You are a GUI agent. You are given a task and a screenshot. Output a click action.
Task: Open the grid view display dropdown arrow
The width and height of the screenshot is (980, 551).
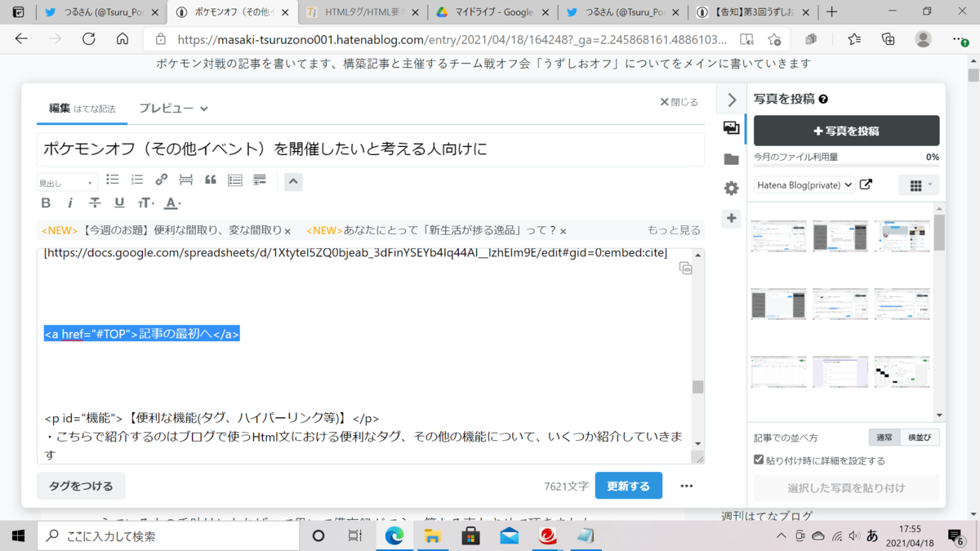coord(929,184)
